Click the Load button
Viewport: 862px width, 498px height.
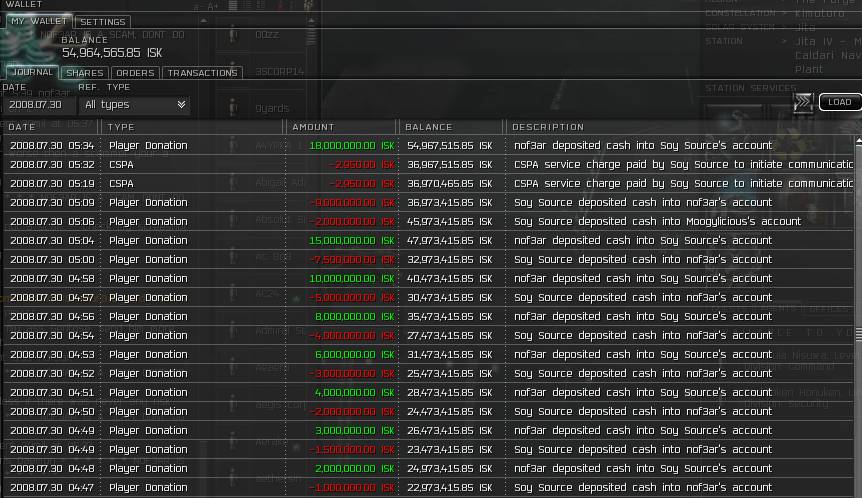tap(839, 102)
